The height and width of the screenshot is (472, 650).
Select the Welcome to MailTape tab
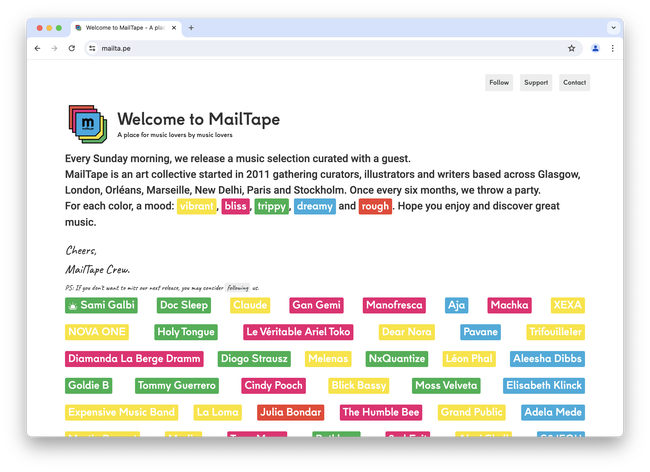click(x=126, y=28)
